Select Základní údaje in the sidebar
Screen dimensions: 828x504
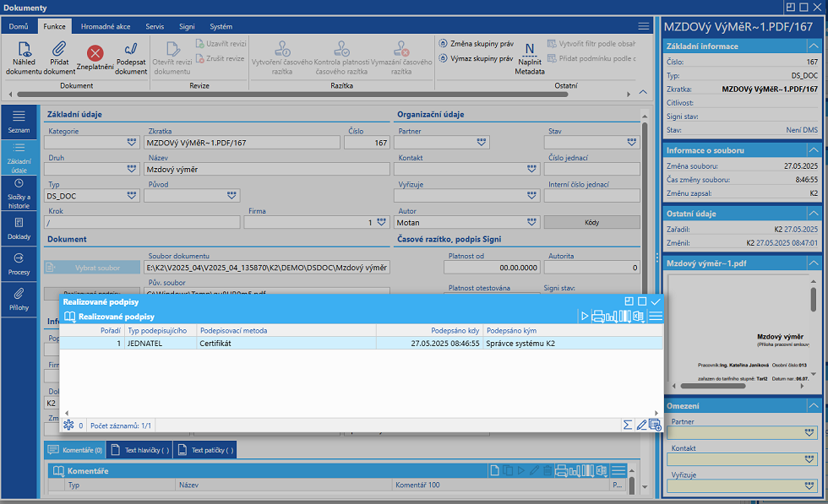[x=19, y=157]
